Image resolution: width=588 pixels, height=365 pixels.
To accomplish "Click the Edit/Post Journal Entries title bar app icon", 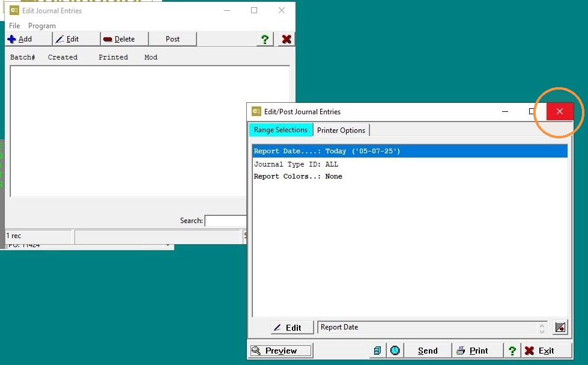I will (256, 111).
